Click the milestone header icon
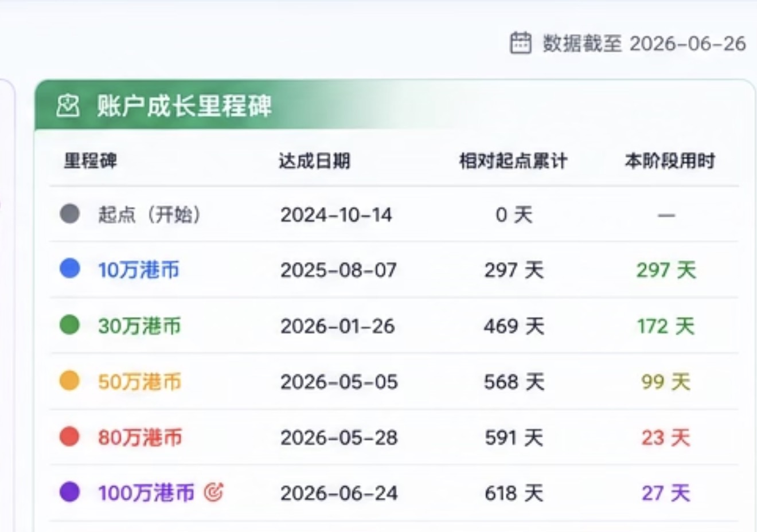This screenshot has height=532, width=757. point(68,106)
